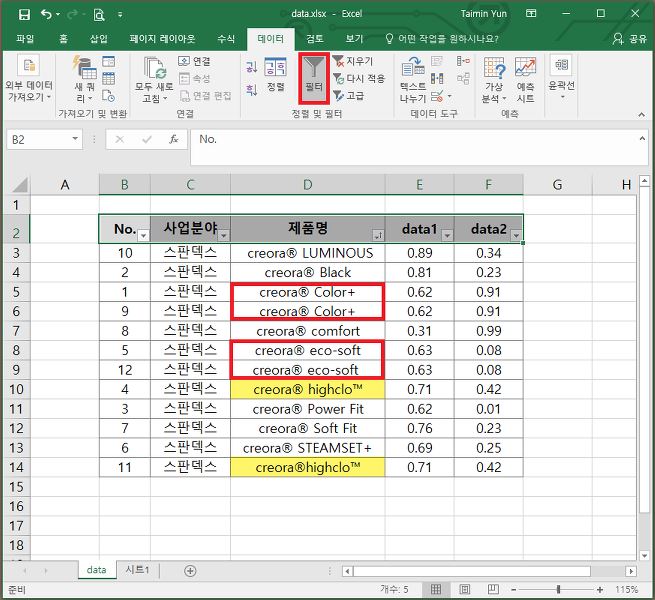655x600 pixels.
Task: Expand the formula bar
Action: coord(642,138)
